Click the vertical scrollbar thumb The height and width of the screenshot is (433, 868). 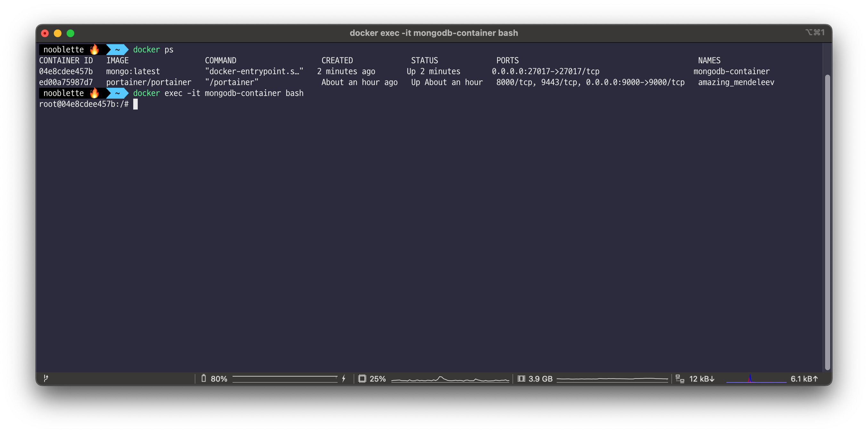(x=827, y=222)
